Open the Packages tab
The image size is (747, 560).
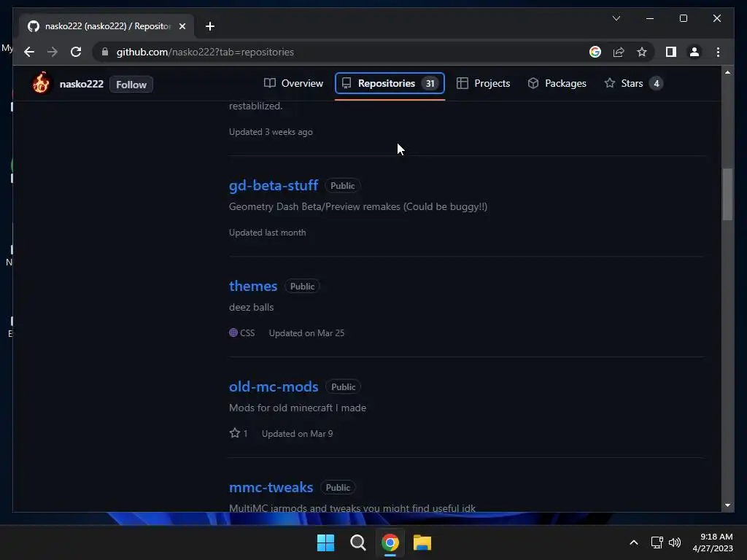point(557,83)
